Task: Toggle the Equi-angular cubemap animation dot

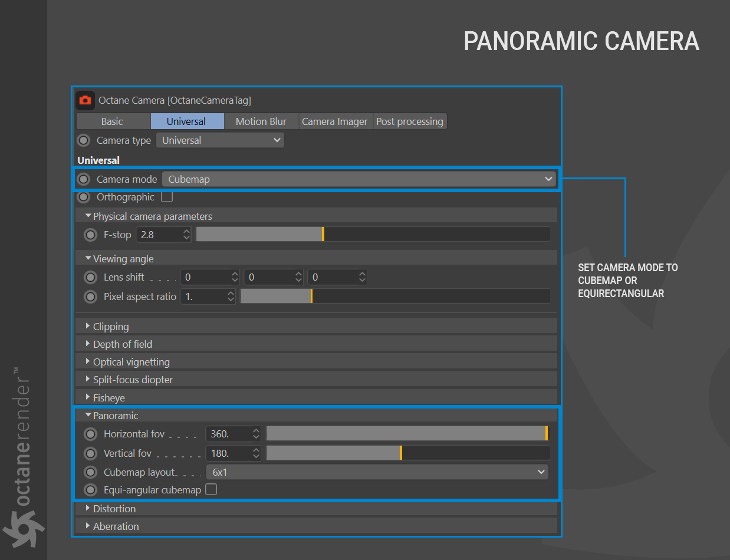Action: click(x=90, y=489)
